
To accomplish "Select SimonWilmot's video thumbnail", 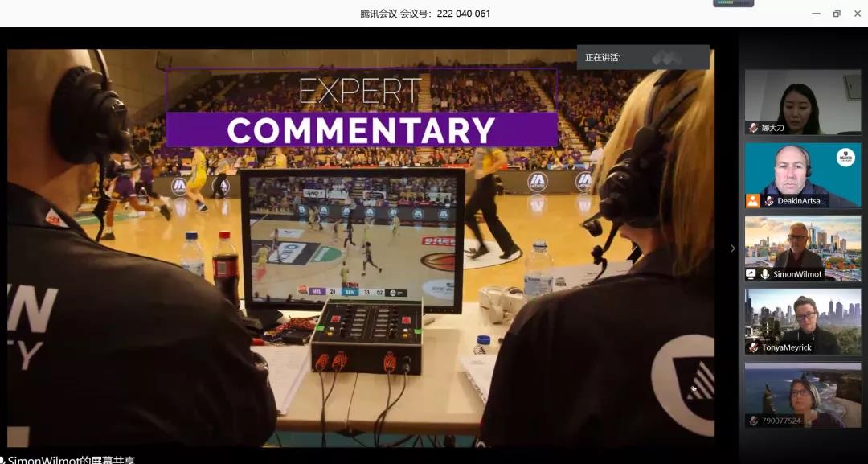I will [x=802, y=246].
